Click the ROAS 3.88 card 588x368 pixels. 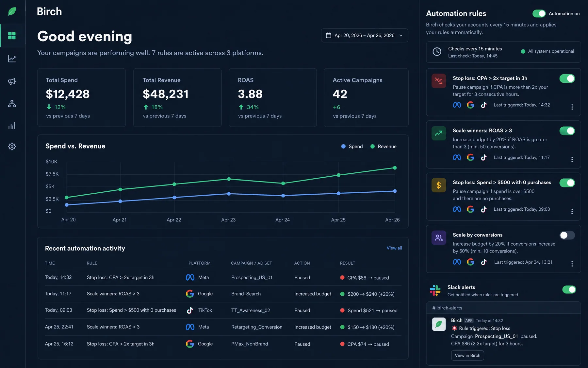point(273,97)
